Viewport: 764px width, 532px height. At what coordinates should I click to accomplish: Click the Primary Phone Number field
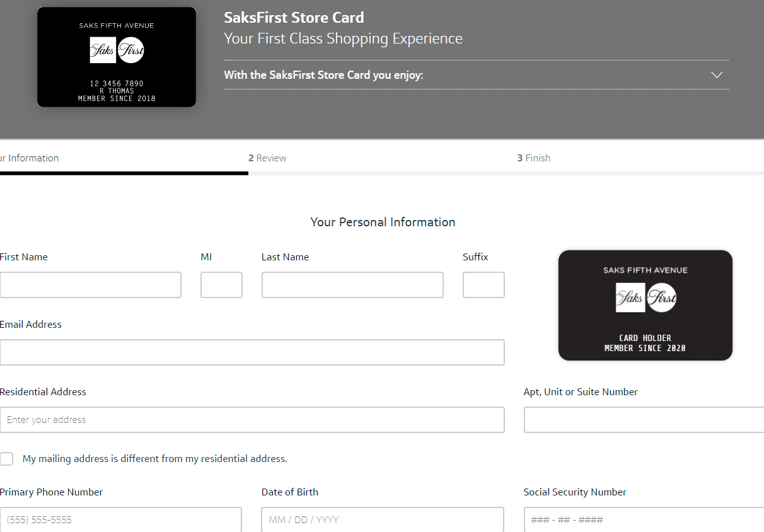pos(120,520)
